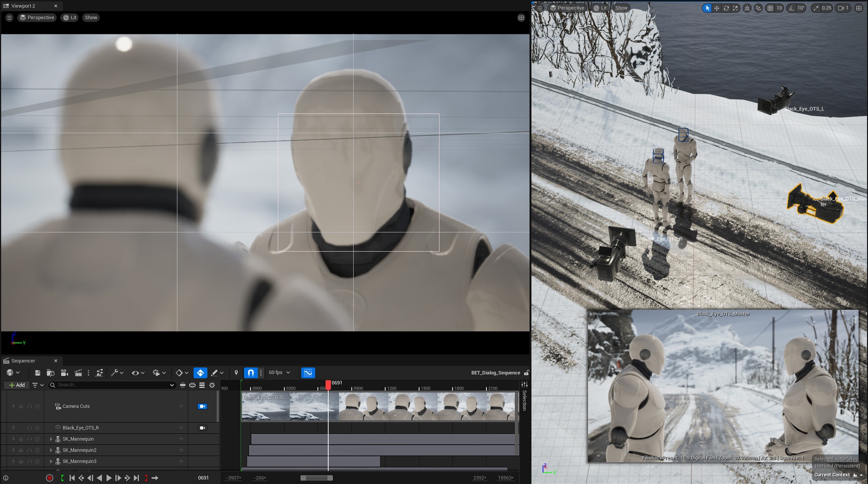Toggle grid snapping in right viewport toolbar
The image size is (868, 484).
pos(770,8)
